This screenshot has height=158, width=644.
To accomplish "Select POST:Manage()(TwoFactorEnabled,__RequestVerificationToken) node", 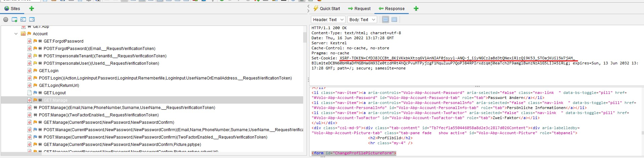I will click(99, 115).
